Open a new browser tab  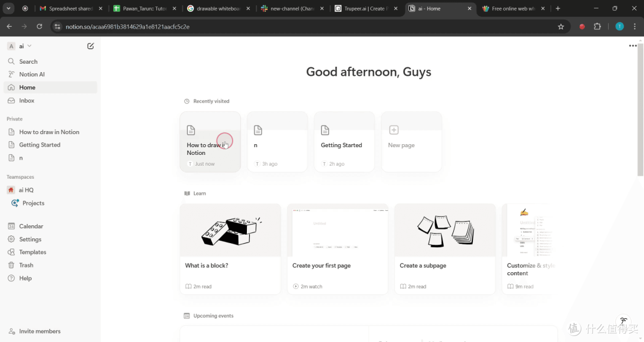coord(558,8)
